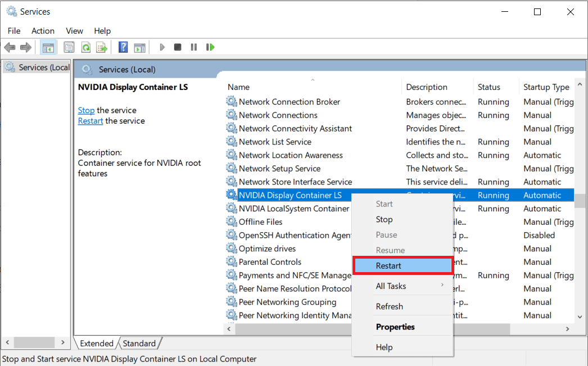Choose Refresh from the context menu
This screenshot has height=366, width=588.
pos(402,306)
